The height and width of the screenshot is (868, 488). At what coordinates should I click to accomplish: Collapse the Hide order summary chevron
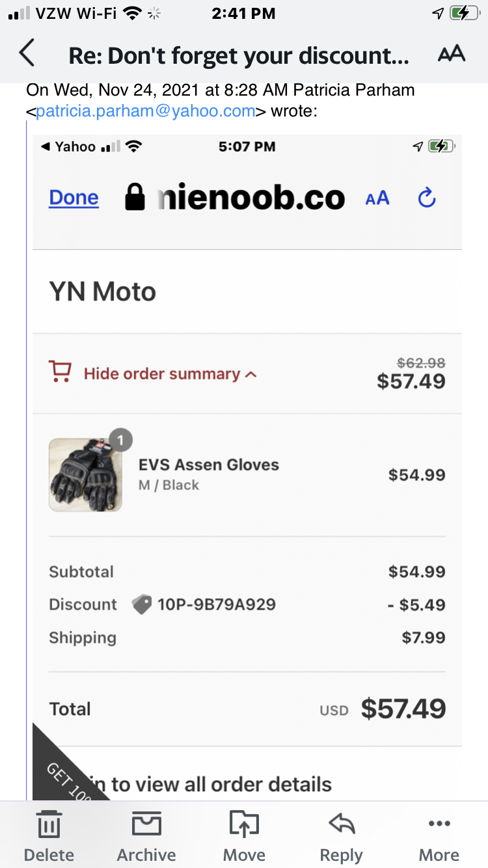[251, 374]
